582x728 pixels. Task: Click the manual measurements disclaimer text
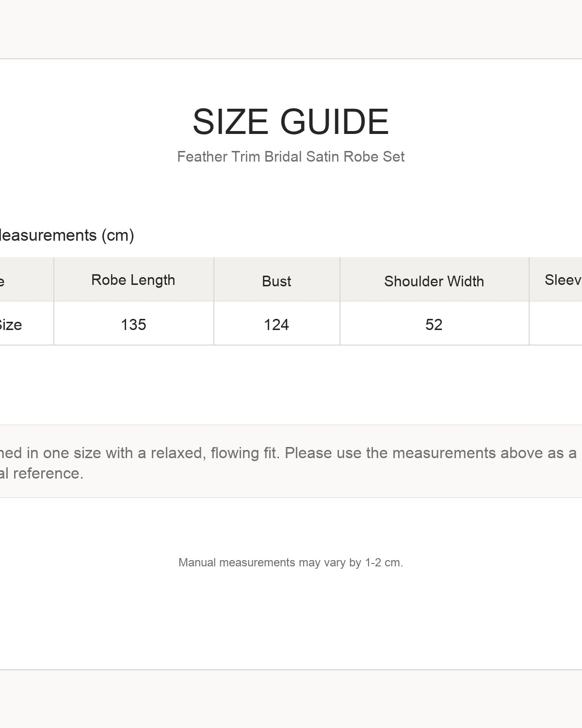tap(291, 563)
